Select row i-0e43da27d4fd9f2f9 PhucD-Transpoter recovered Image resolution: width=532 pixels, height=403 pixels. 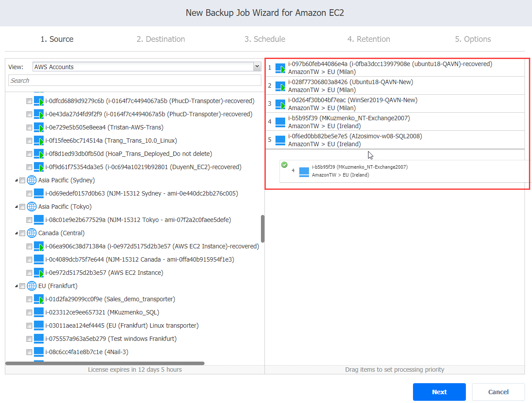pos(135,115)
